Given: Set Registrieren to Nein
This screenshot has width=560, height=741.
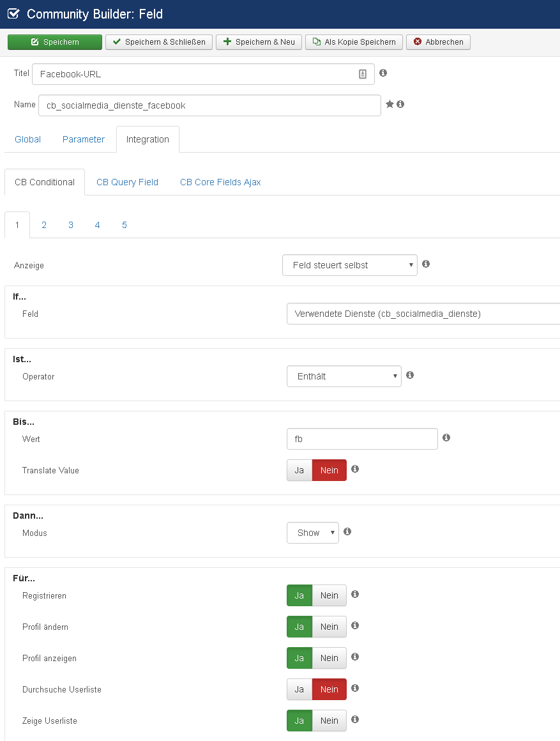Looking at the screenshot, I should tap(329, 595).
